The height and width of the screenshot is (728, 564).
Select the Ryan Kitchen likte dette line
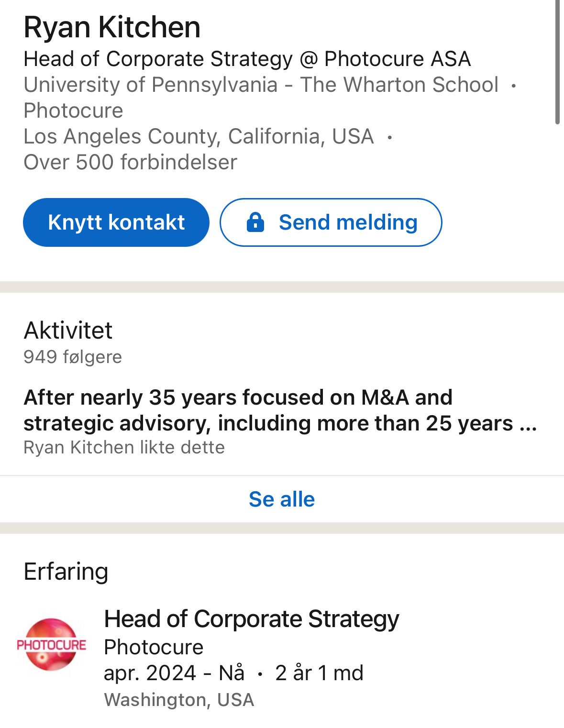point(124,447)
